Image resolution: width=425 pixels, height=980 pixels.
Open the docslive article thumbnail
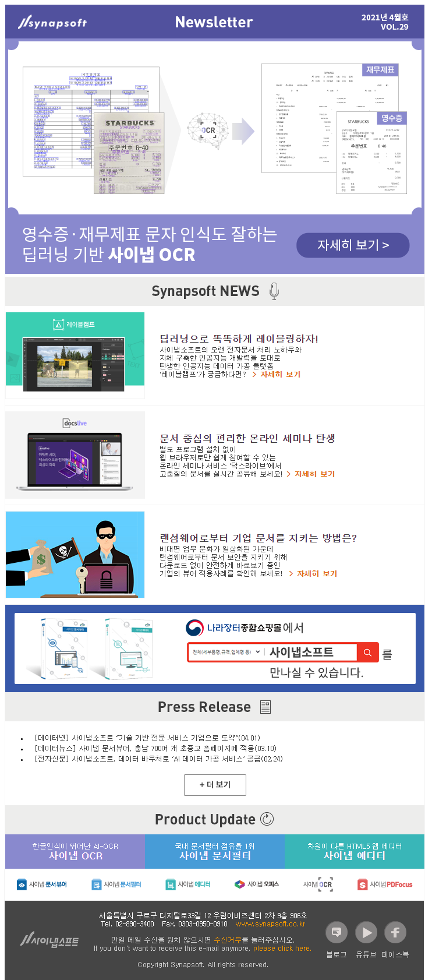(75, 455)
